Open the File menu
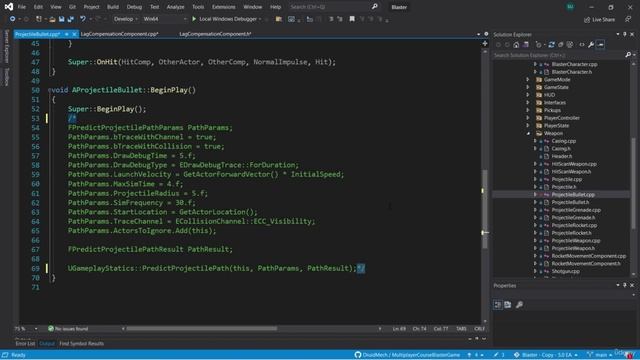This screenshot has width=640, height=360. coord(22,7)
